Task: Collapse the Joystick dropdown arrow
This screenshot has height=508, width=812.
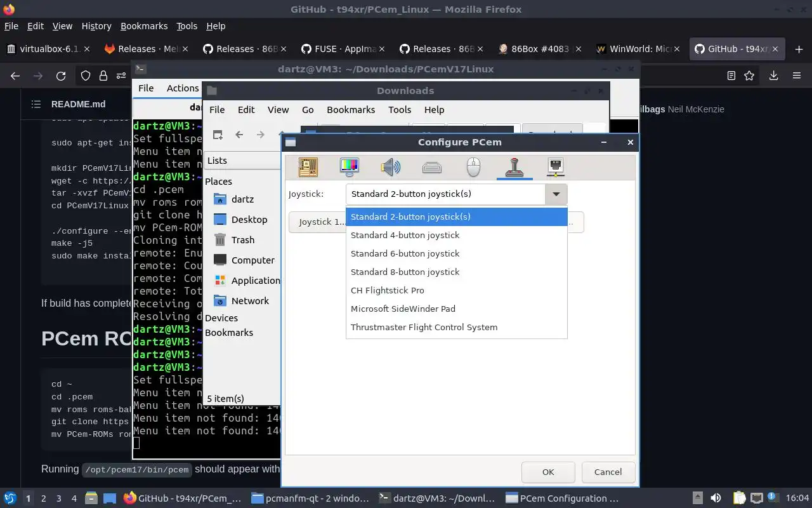Action: 556,194
